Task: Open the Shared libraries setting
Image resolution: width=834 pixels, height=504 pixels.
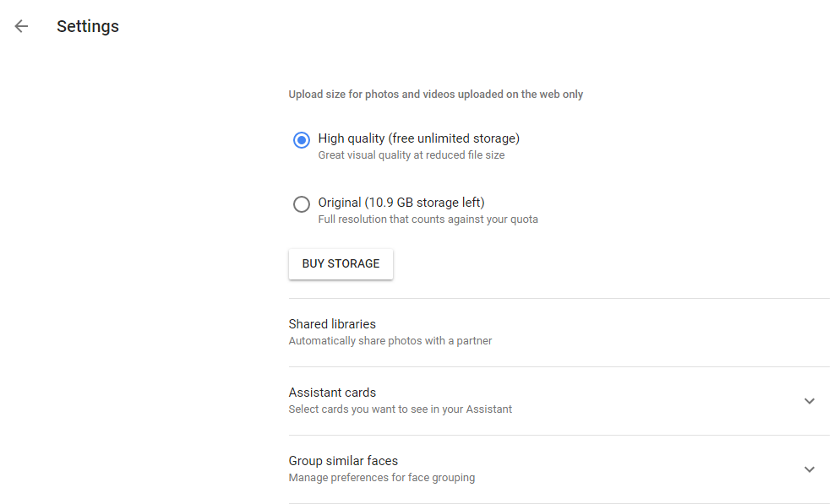Action: coord(332,324)
